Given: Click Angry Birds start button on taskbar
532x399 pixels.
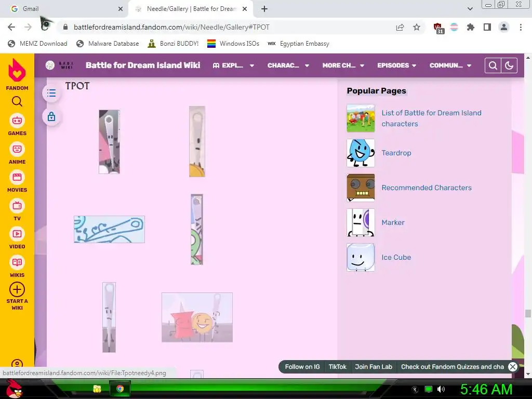Looking at the screenshot, I should pos(15,389).
